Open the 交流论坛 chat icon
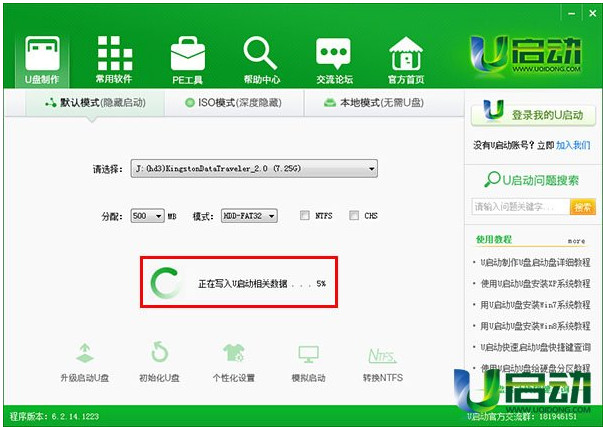This screenshot has height=427, width=603. [333, 54]
